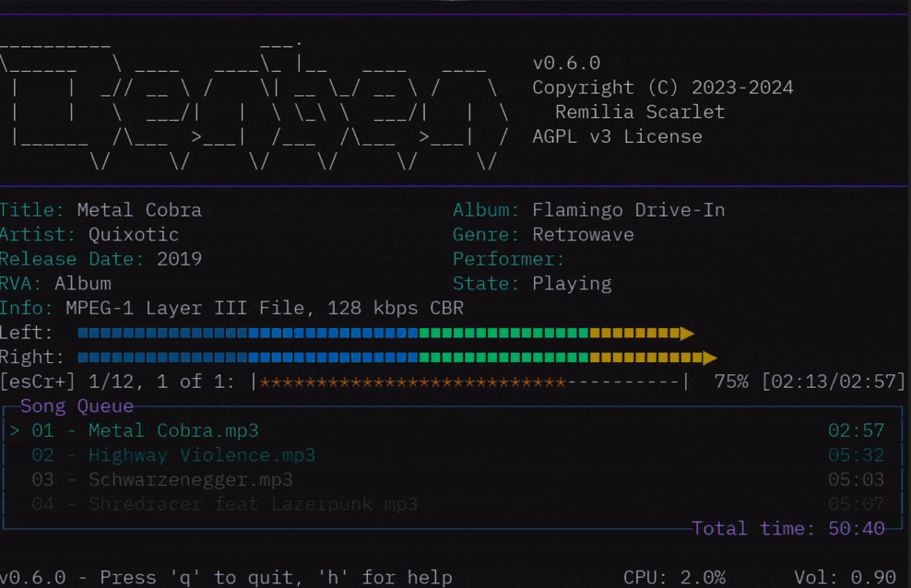Click the '05:32' duration of Highway Violence
This screenshot has height=588, width=911.
coord(856,455)
